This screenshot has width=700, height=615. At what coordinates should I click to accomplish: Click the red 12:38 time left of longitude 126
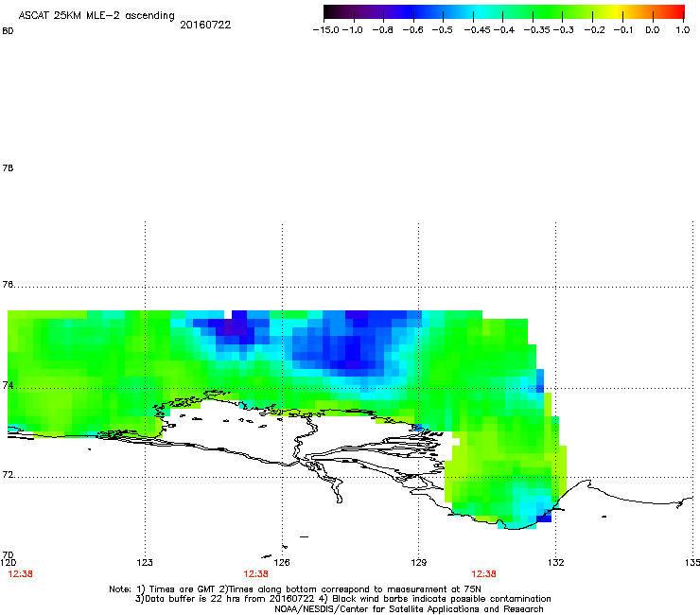255,574
